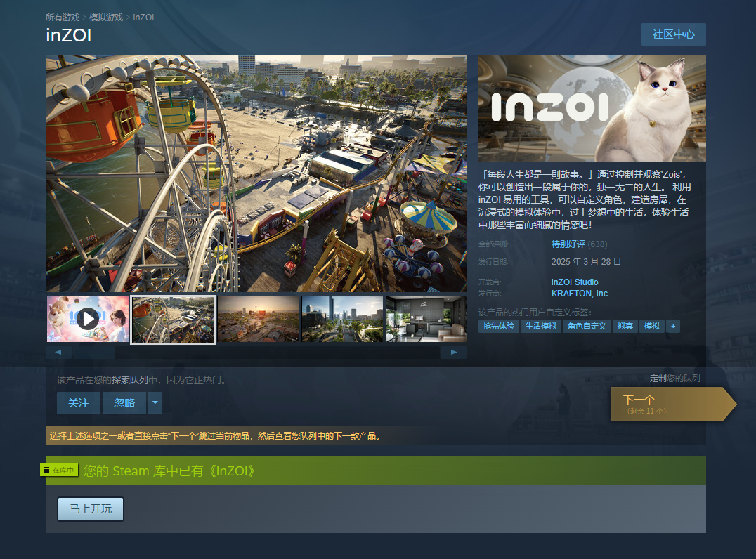Expand the ignore options dropdown arrow
This screenshot has width=756, height=559.
point(155,403)
